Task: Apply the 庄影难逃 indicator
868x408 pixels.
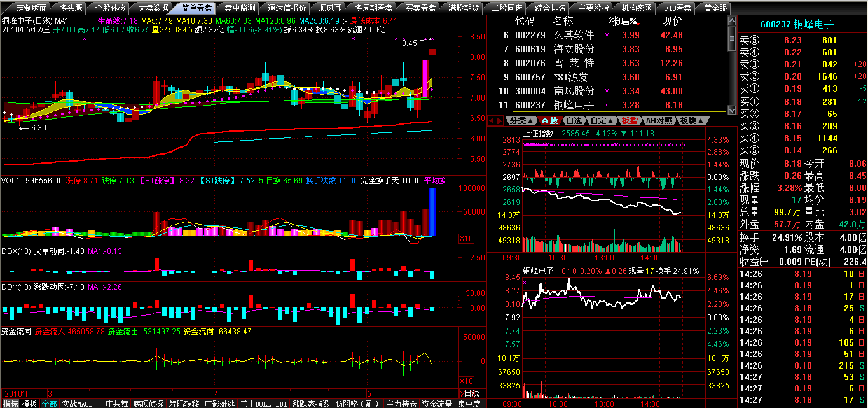Action: coord(220,404)
